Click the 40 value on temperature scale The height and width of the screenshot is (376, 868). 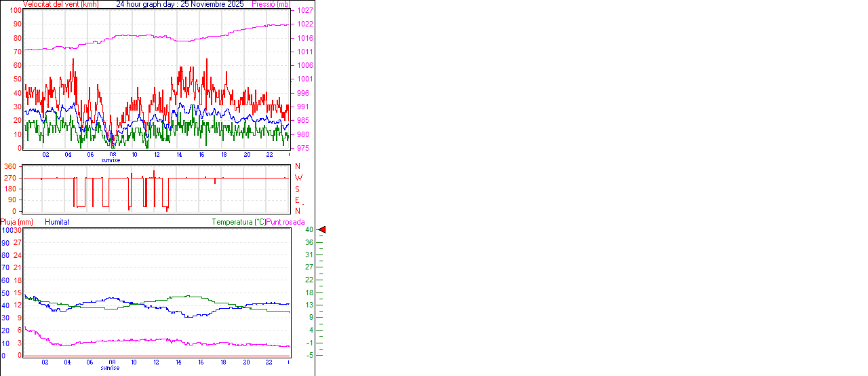309,230
